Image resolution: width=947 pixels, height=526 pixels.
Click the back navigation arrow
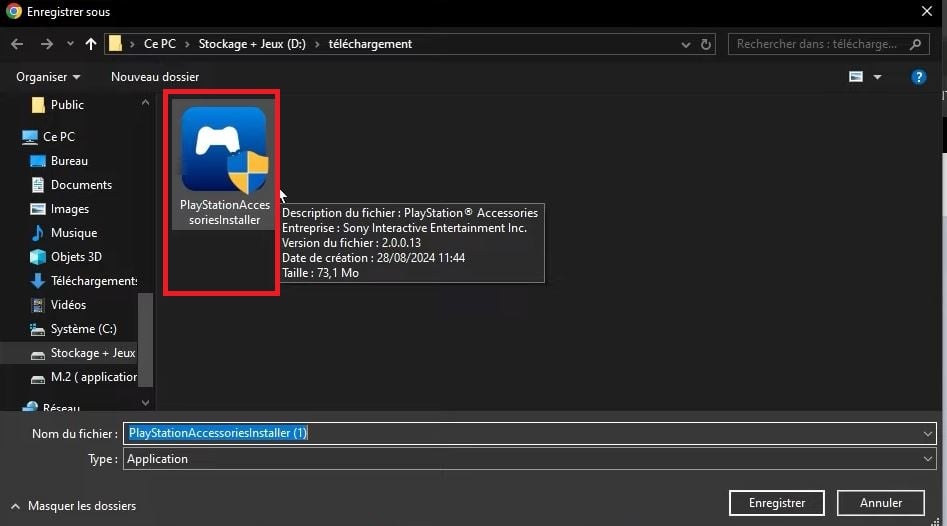point(17,44)
